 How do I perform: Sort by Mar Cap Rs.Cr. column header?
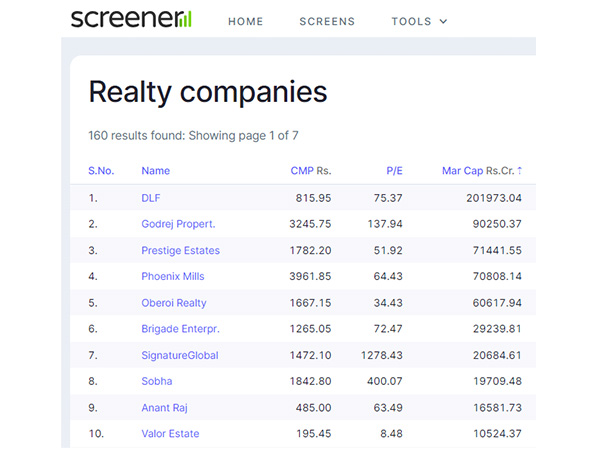(482, 171)
